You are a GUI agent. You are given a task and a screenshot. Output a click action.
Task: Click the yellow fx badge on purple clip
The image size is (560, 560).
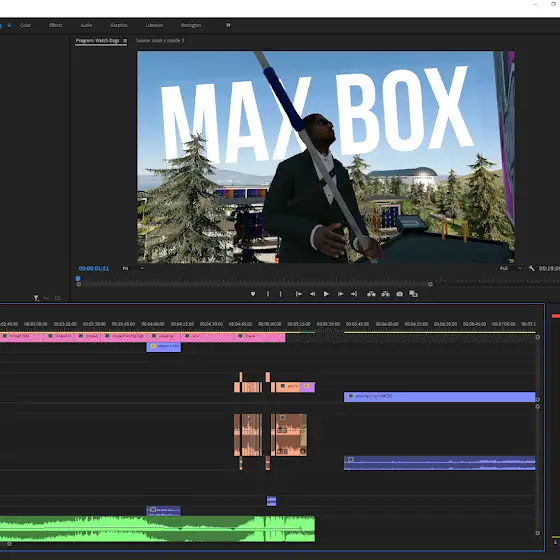click(x=306, y=386)
